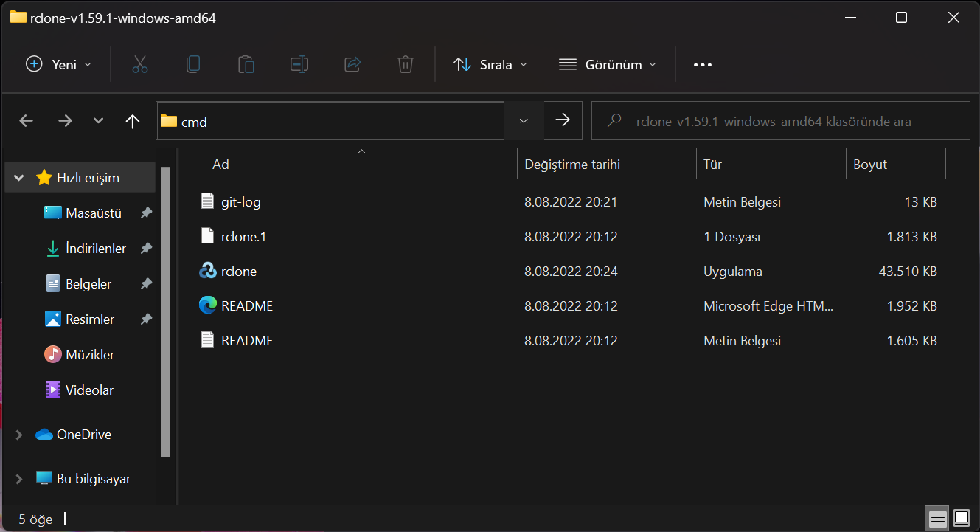Click the cmd address bar field
The width and height of the screenshot is (980, 532).
click(331, 121)
